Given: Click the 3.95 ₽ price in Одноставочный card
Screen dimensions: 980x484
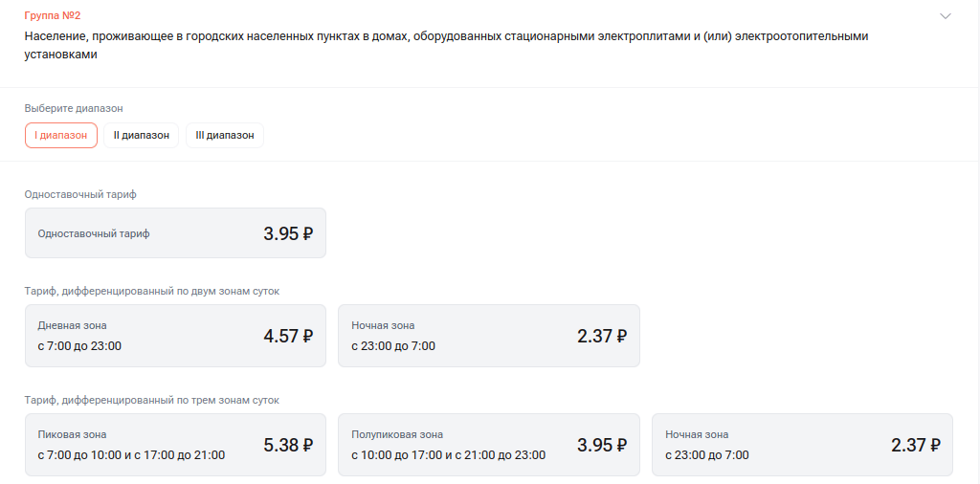Looking at the screenshot, I should click(x=288, y=233).
